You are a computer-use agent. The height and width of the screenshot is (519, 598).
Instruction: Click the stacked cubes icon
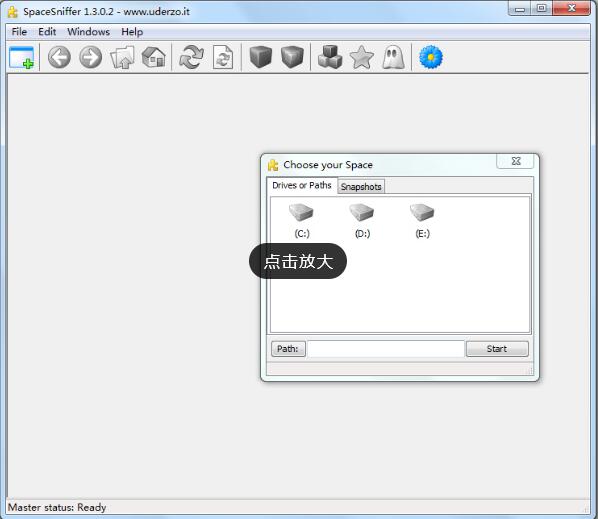click(330, 57)
